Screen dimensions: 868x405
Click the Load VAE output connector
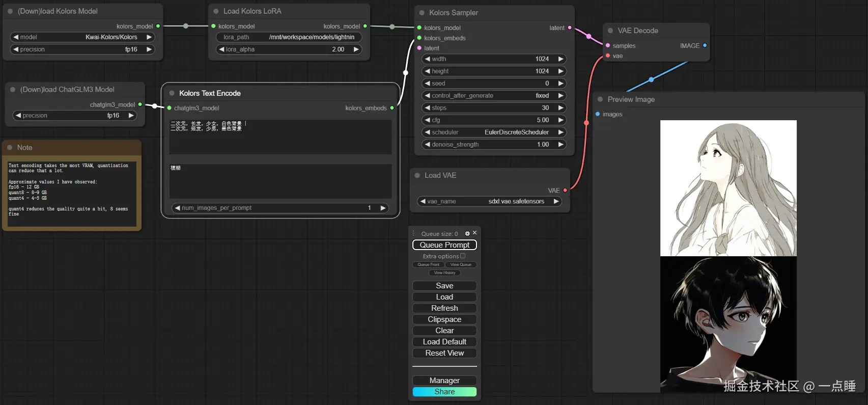[x=565, y=191]
